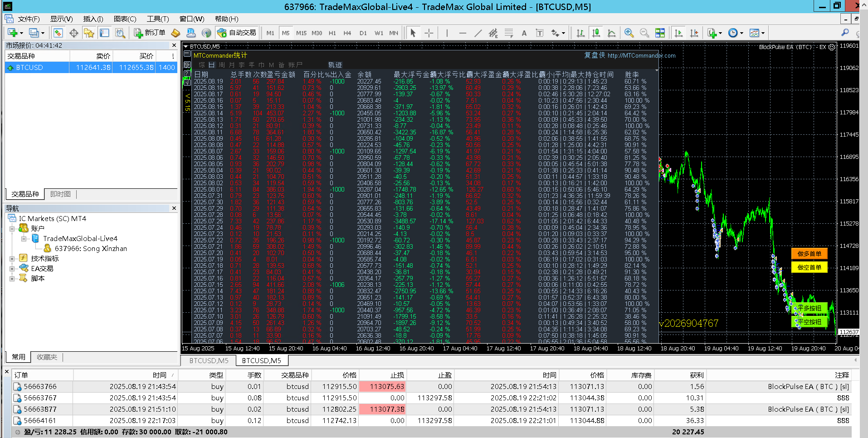Open the arrows objects dropdown
868x438 pixels.
[x=563, y=33]
